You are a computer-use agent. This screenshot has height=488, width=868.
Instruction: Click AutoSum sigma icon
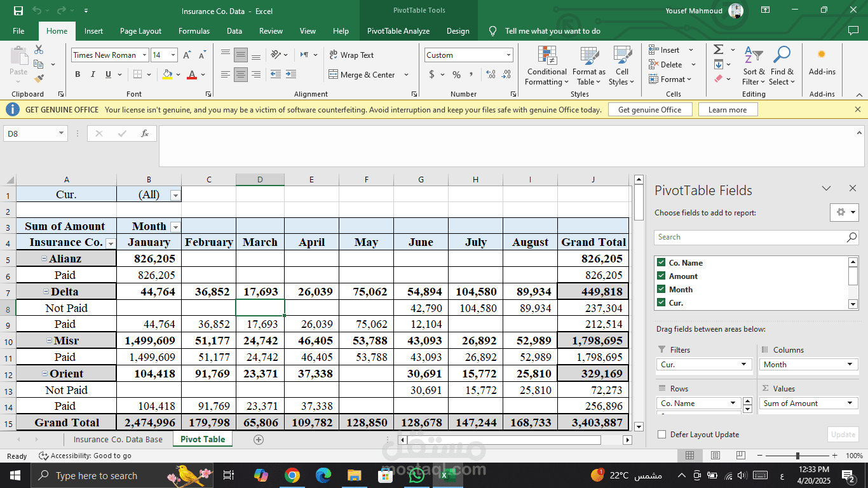click(x=718, y=50)
